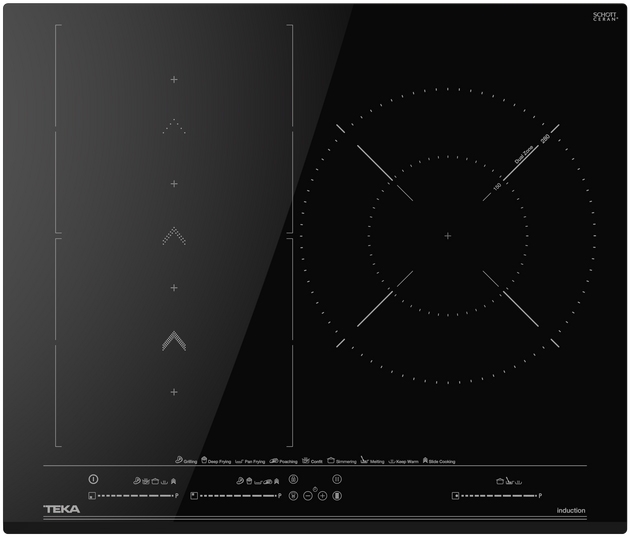Viewport: 630px width, 537px height.
Task: Choose Pan Frying icon above middle slider
Action: pyautogui.click(x=258, y=482)
